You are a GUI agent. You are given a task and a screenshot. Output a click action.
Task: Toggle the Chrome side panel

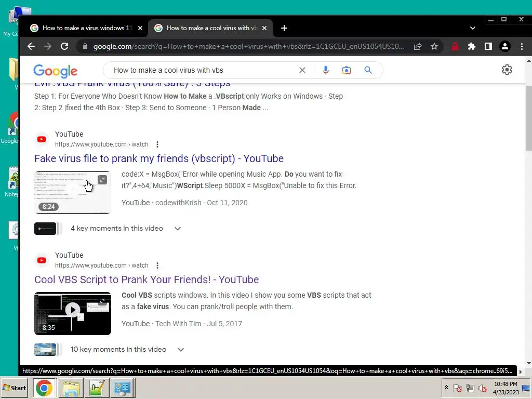pyautogui.click(x=488, y=46)
